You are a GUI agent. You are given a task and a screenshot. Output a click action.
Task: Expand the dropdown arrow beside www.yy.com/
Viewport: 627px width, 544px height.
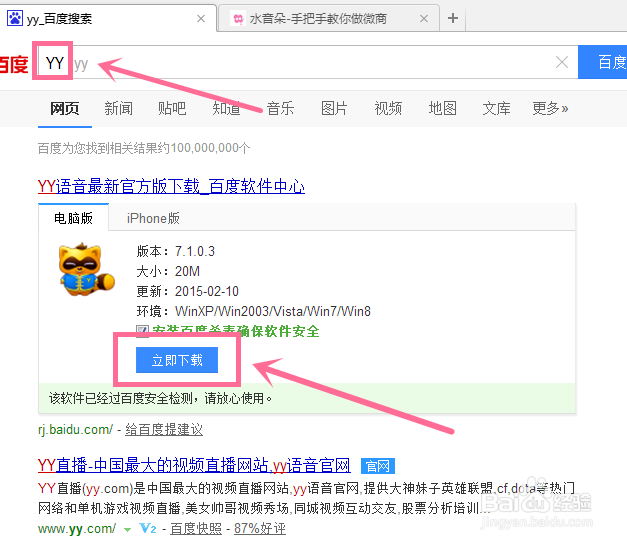[128, 530]
